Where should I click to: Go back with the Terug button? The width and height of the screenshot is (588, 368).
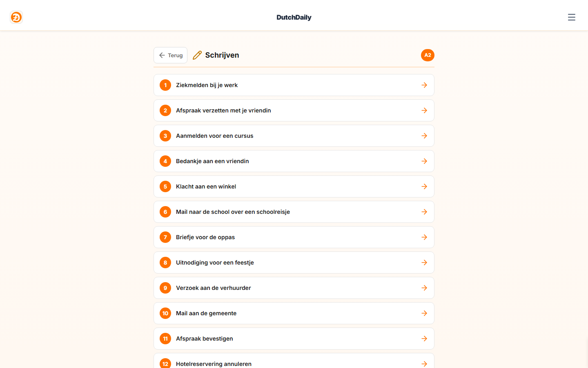(x=170, y=55)
